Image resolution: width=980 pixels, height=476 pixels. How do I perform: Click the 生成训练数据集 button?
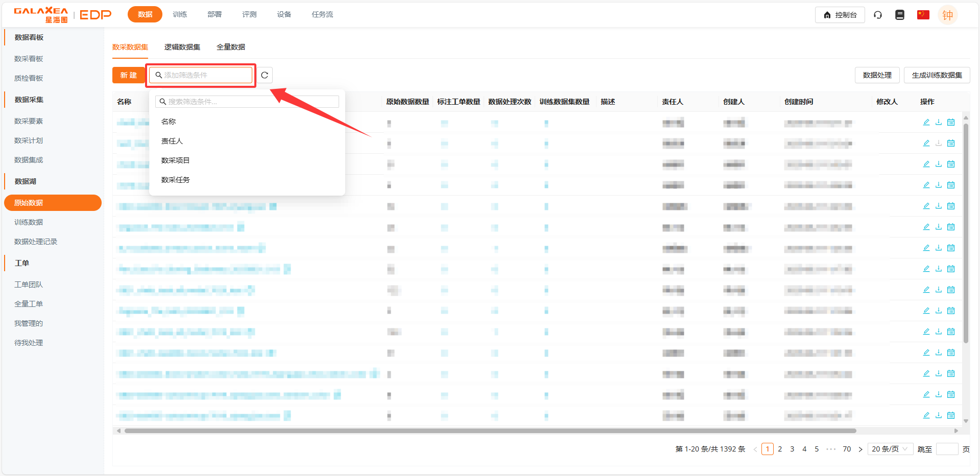coord(937,75)
